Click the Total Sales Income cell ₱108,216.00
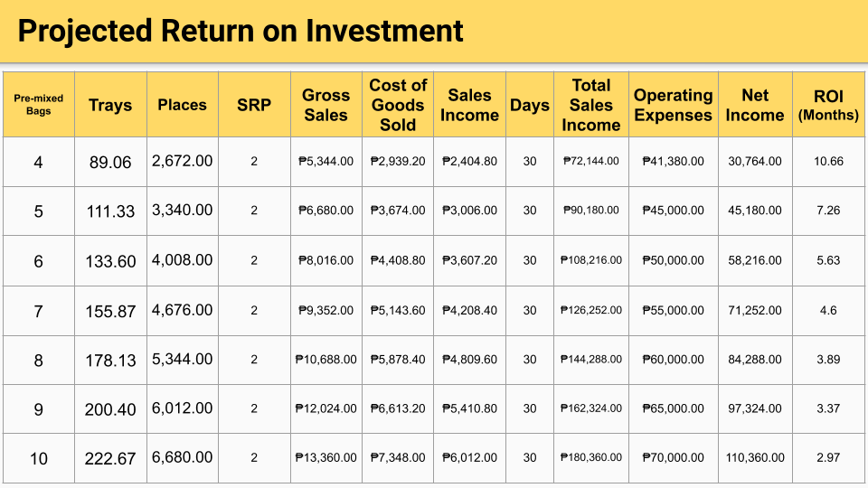The image size is (868, 488). click(591, 260)
